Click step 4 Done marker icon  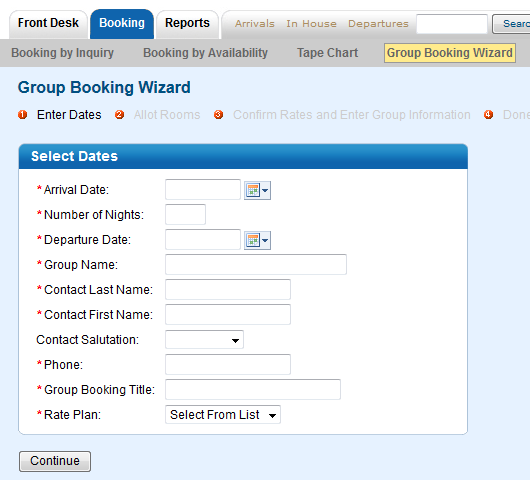pos(488,115)
